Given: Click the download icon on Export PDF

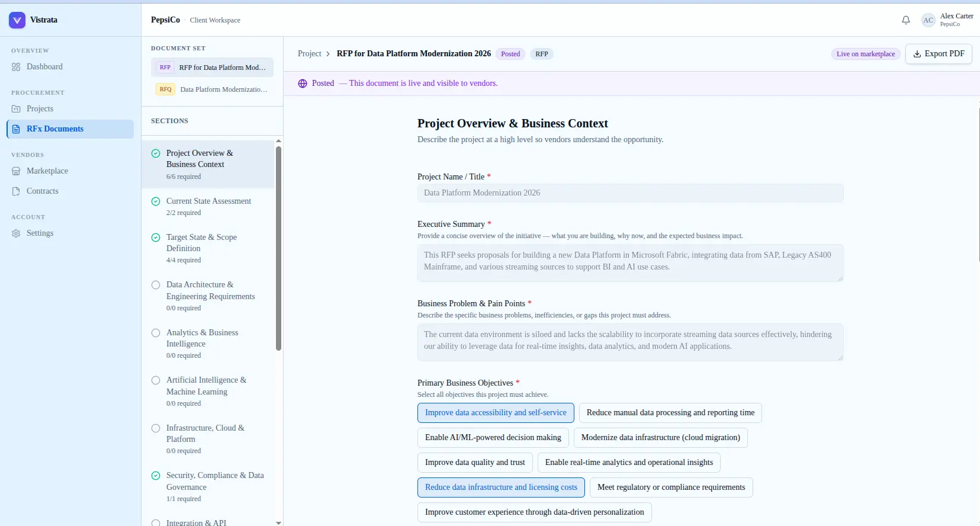Looking at the screenshot, I should point(917,54).
